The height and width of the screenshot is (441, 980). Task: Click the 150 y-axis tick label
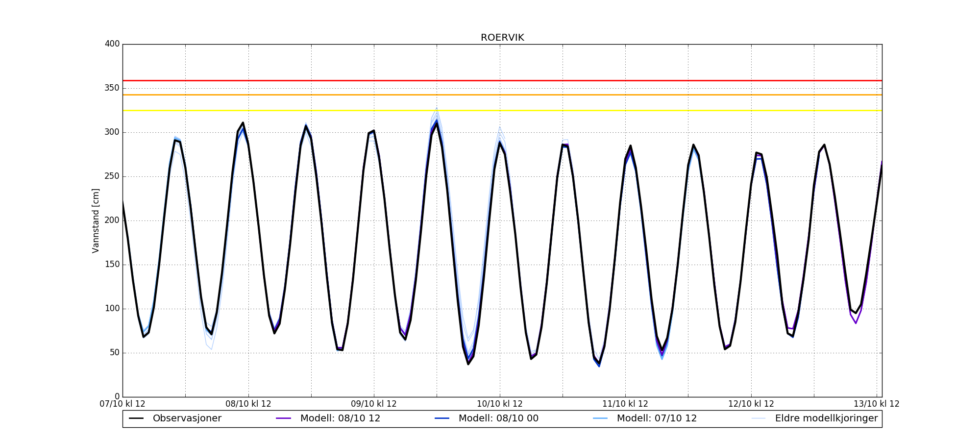point(112,265)
